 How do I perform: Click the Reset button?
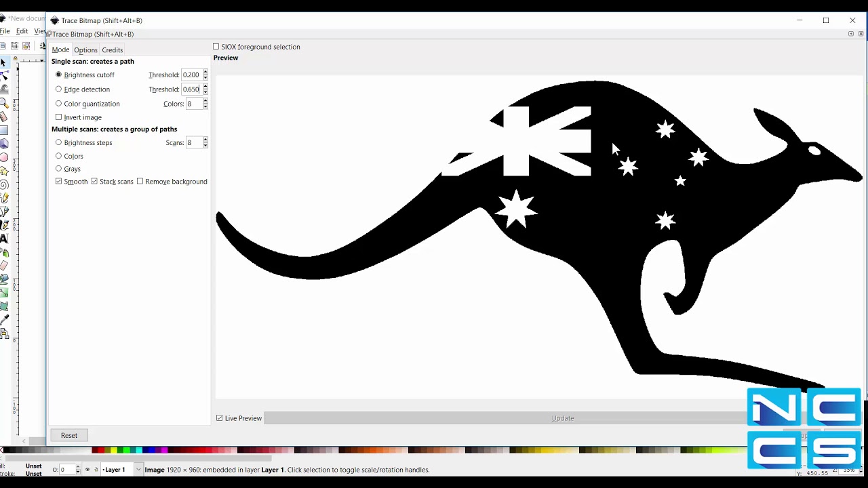click(x=69, y=435)
